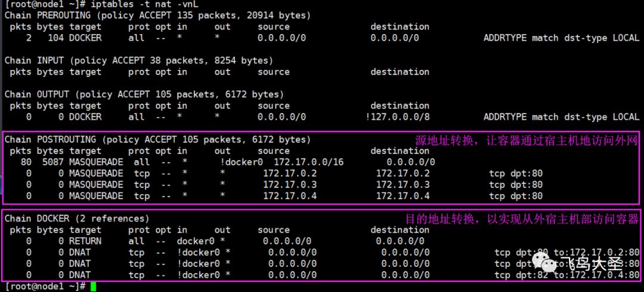
Task: Click the '80' packets count in POSTROUTING
Action: tap(26, 162)
